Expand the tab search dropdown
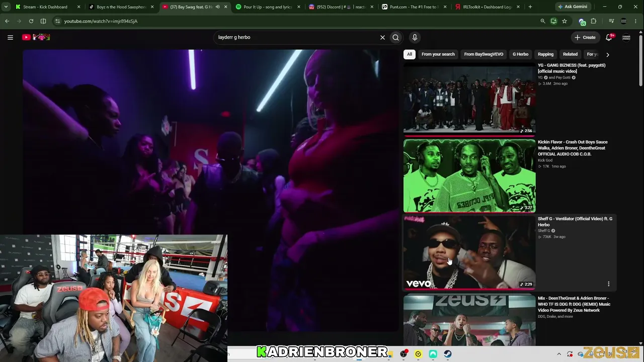 coord(6,7)
